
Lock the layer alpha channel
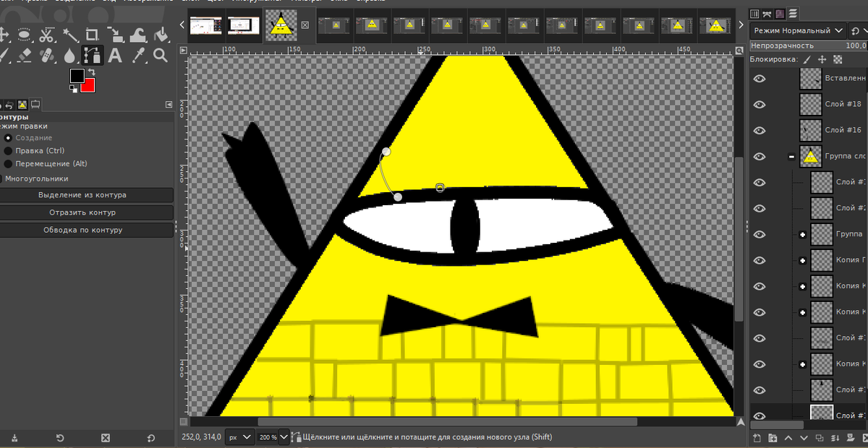tap(838, 59)
